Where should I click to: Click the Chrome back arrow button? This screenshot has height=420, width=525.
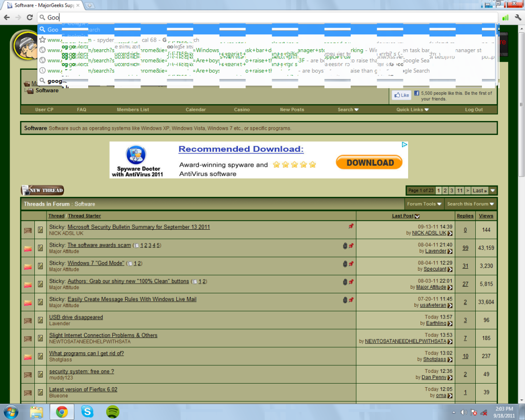click(7, 17)
